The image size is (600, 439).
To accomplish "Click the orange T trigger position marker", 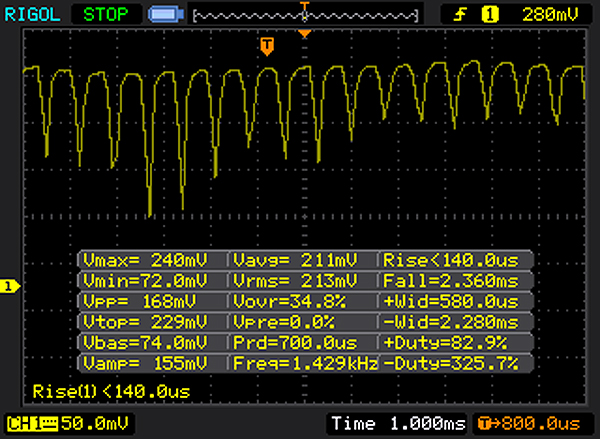I will (x=267, y=46).
